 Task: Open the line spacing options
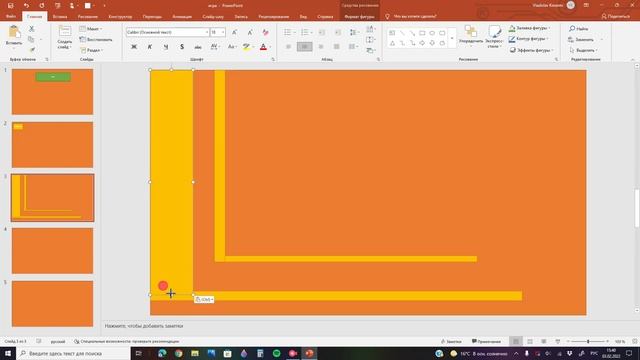click(x=354, y=32)
